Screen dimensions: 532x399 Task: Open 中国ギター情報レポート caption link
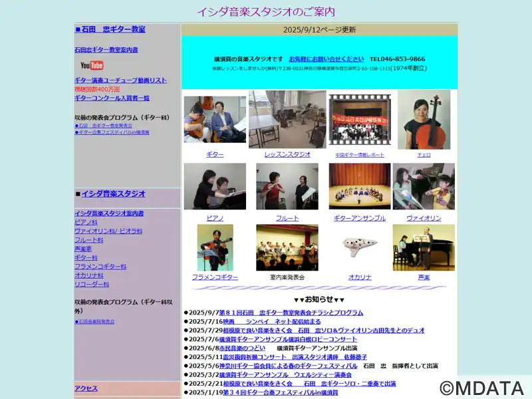[360, 155]
